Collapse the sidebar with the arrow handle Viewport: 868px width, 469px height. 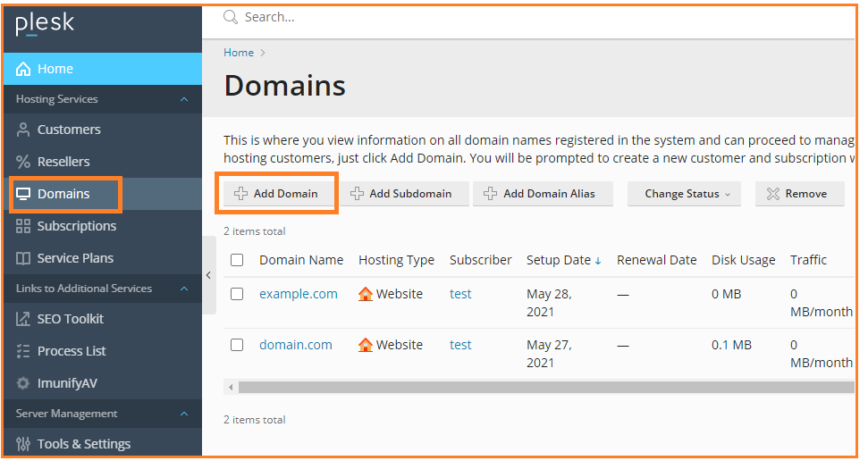(x=208, y=275)
